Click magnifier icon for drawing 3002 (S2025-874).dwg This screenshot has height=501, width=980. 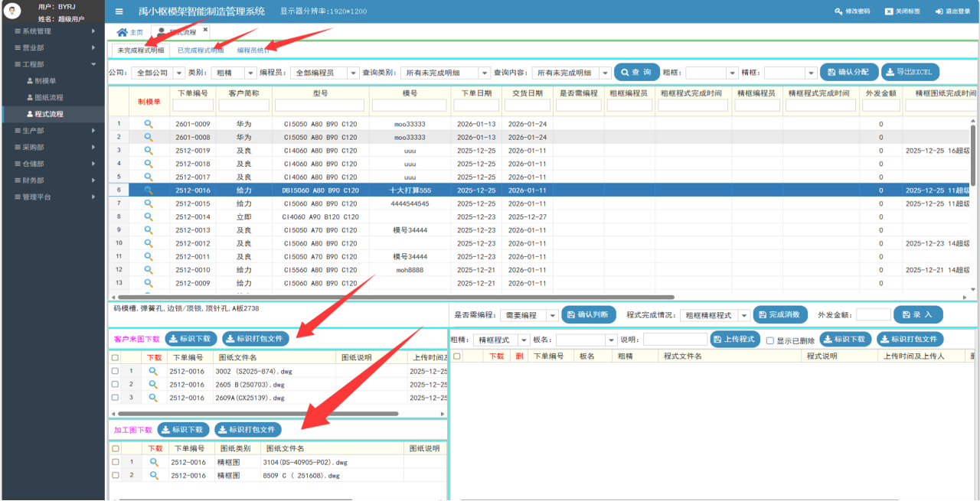point(153,371)
